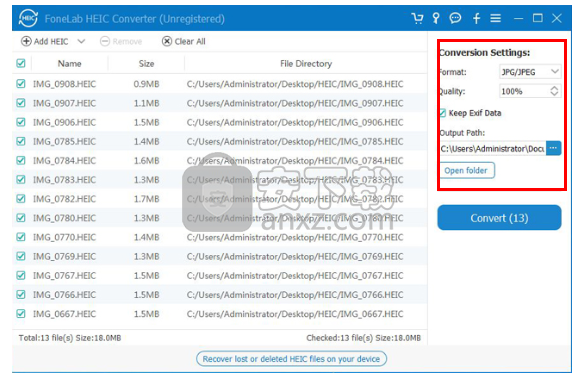The width and height of the screenshot is (581, 388).
Task: Open the Format JPG/JPEG dropdown
Action: click(530, 72)
